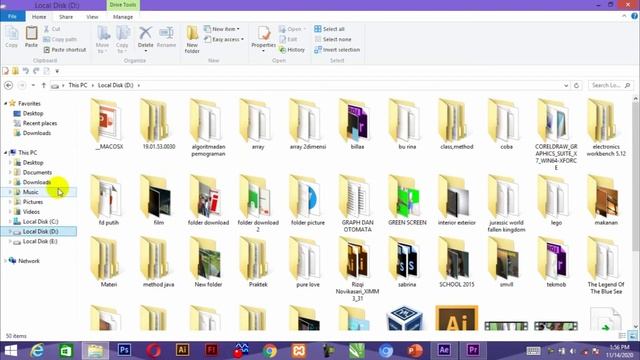The width and height of the screenshot is (640, 360).
Task: Select the sabrina folder
Action: 407,262
